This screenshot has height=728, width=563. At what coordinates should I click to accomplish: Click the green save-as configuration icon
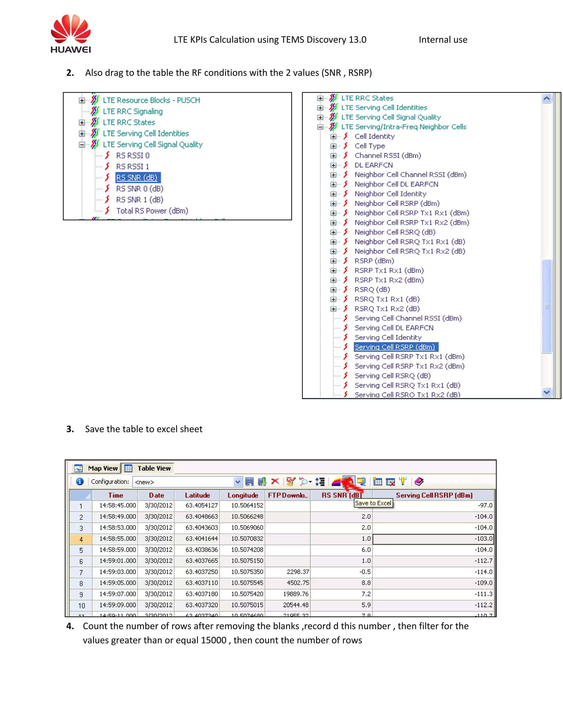click(262, 481)
